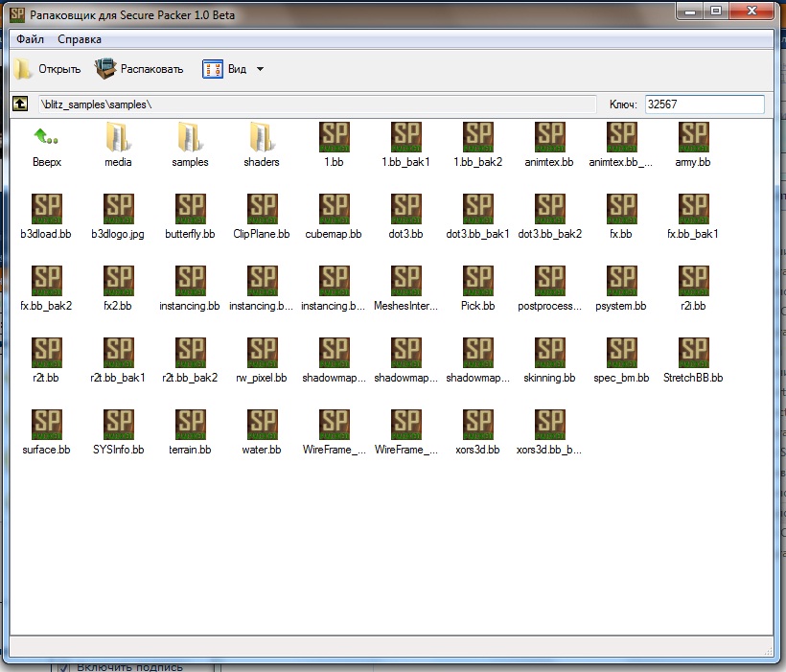Select the b3dlogo.jpg file icon
Screen dimensions: 786x672
coord(118,209)
